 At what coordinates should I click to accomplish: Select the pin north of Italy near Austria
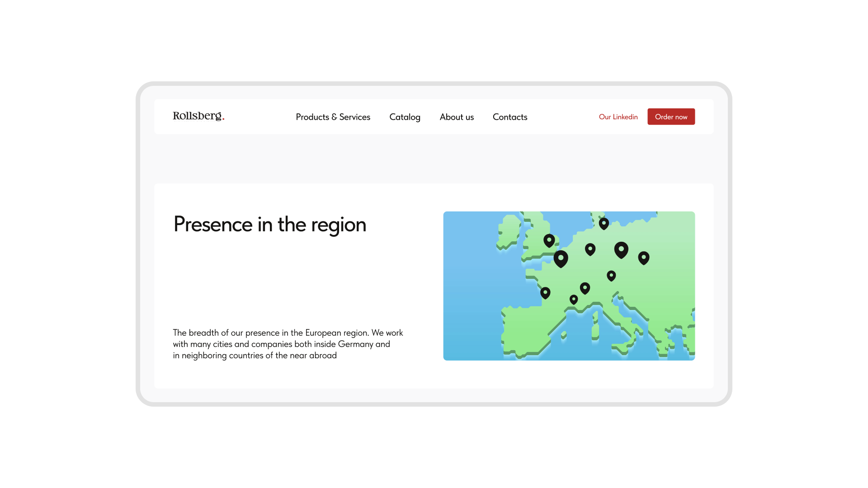pos(611,275)
